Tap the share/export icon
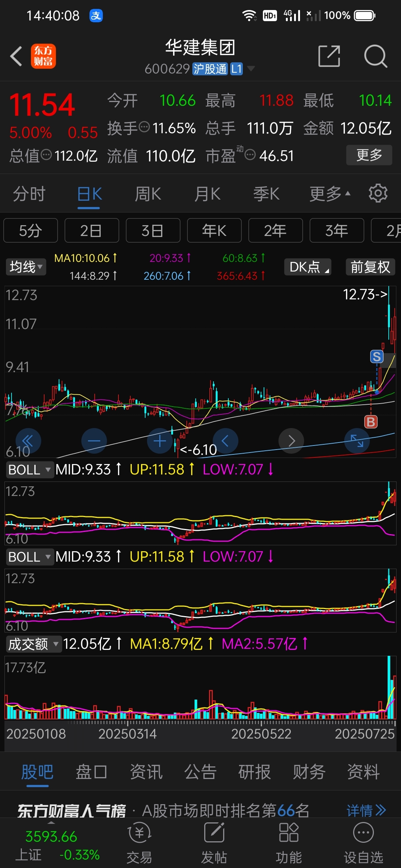This screenshot has width=401, height=868. (x=329, y=56)
